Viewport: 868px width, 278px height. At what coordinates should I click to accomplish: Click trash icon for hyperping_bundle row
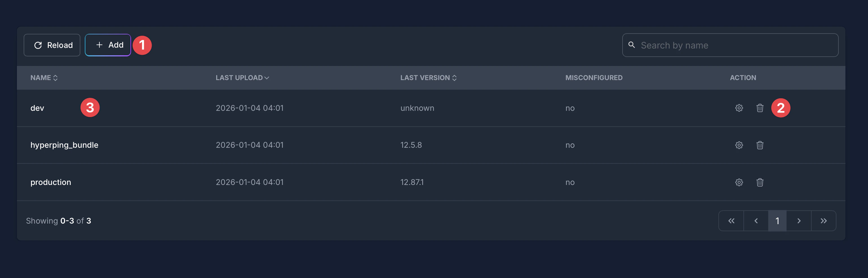759,145
